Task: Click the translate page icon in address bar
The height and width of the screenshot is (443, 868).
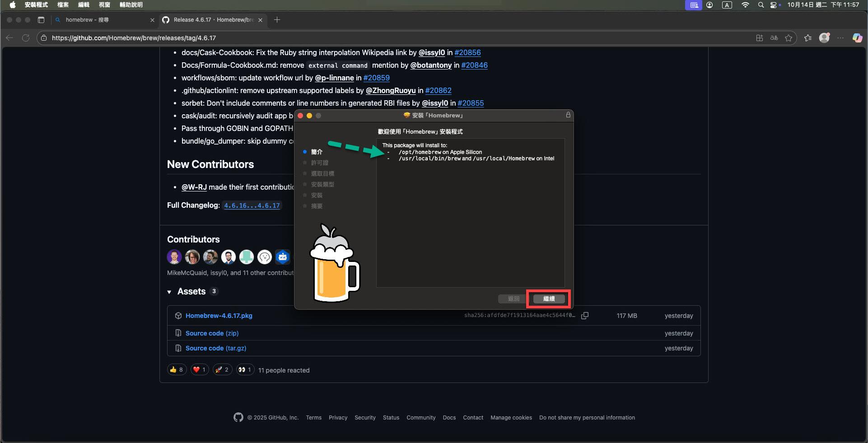Action: (774, 38)
